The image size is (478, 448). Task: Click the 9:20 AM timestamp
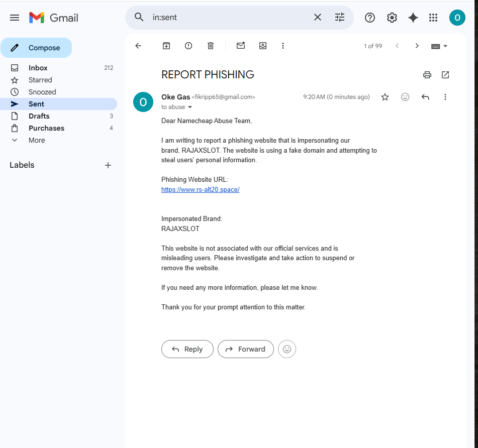tap(336, 97)
